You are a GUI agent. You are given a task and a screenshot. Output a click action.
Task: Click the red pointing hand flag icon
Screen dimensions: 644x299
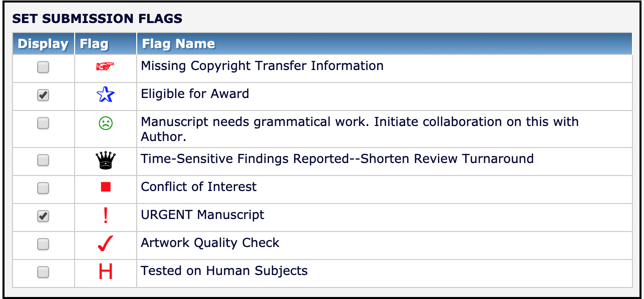105,66
